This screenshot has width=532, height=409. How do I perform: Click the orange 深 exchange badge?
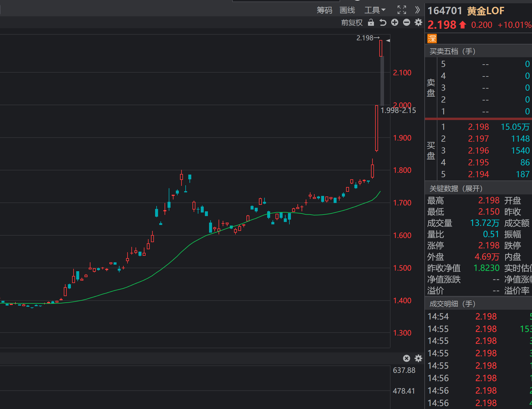(432, 39)
